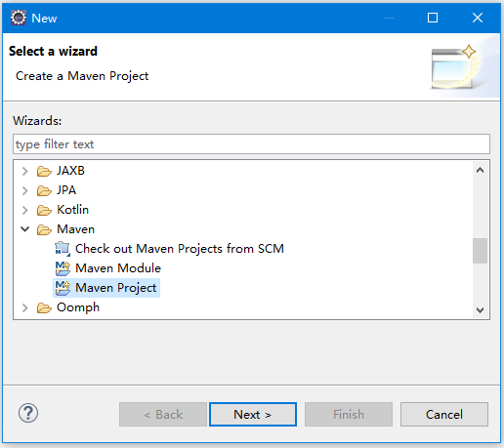The width and height of the screenshot is (504, 448).
Task: Click the Eclipse logo in the title bar
Action: point(19,18)
